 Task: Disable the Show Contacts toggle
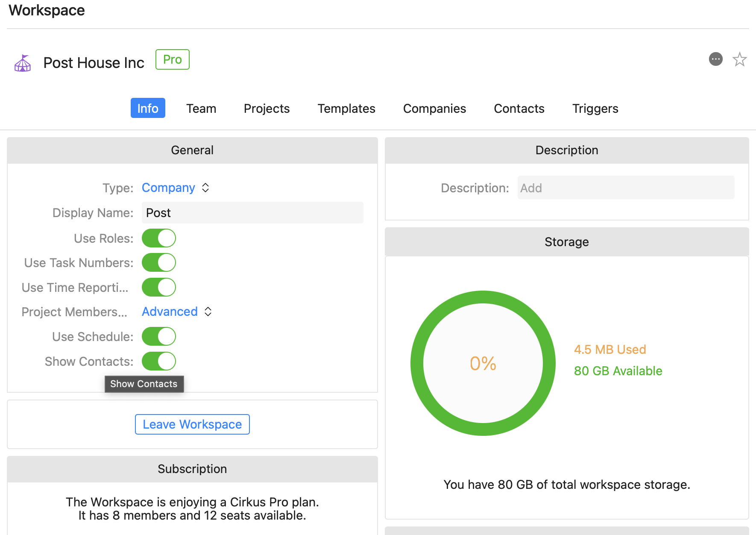[159, 361]
